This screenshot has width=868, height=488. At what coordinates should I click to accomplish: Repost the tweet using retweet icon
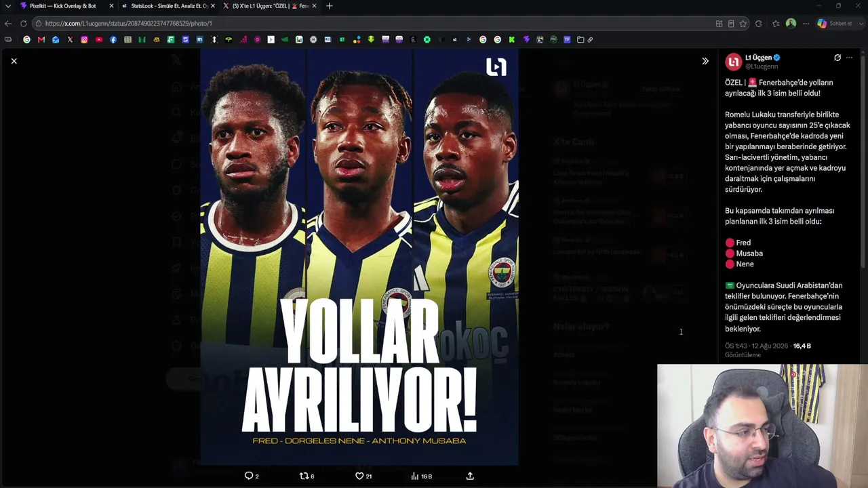[304, 476]
